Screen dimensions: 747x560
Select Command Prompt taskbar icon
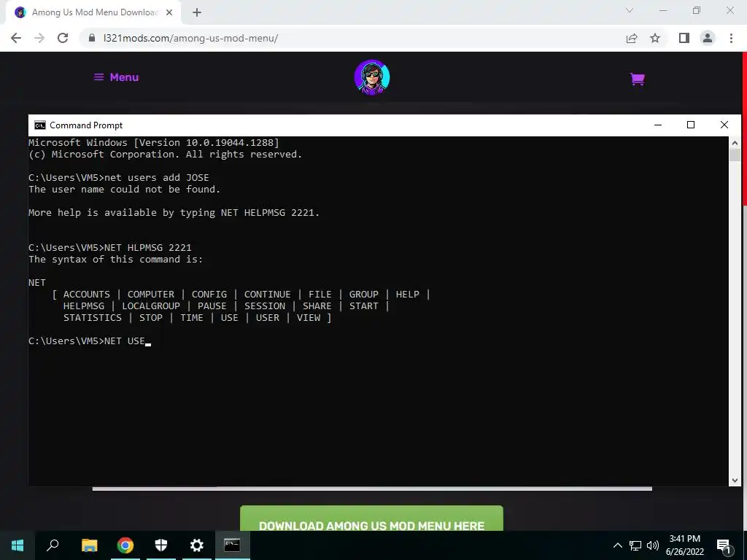coord(232,545)
